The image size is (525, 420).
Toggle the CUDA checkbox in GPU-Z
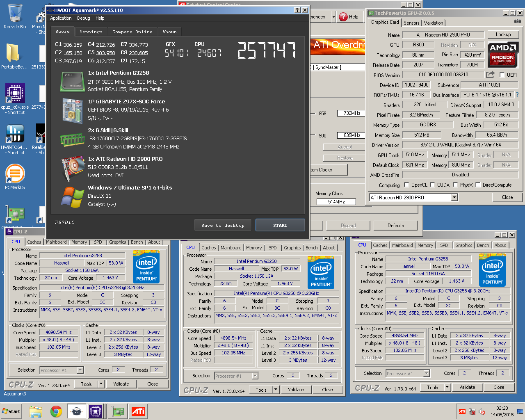(x=432, y=185)
